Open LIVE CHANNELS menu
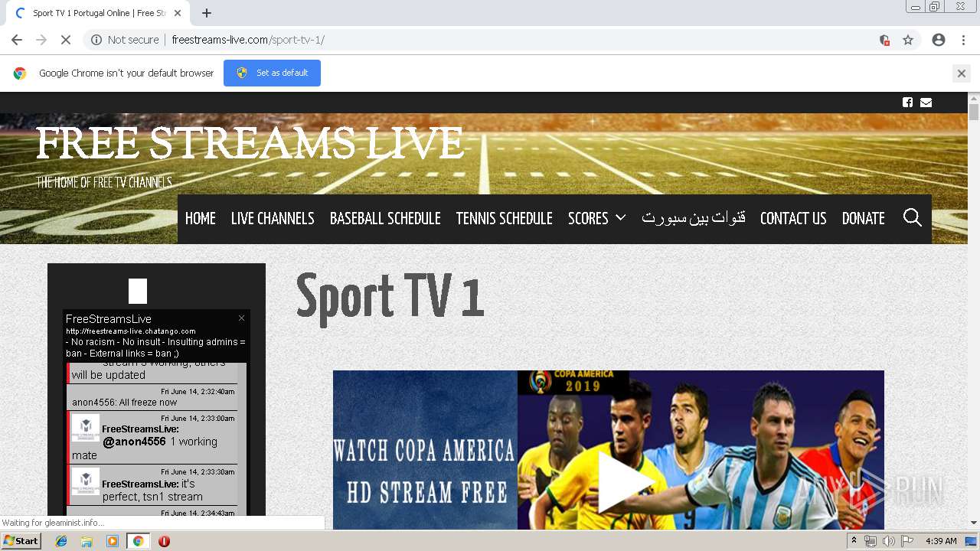This screenshot has width=980, height=551. point(273,219)
